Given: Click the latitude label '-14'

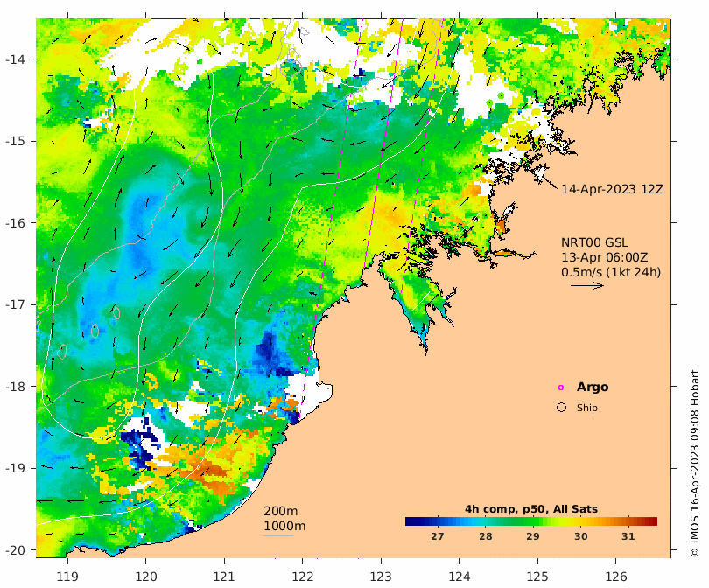Looking at the screenshot, I should [15, 59].
